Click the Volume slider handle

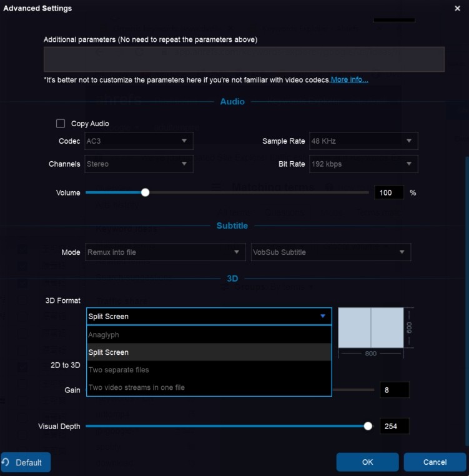pyautogui.click(x=145, y=192)
